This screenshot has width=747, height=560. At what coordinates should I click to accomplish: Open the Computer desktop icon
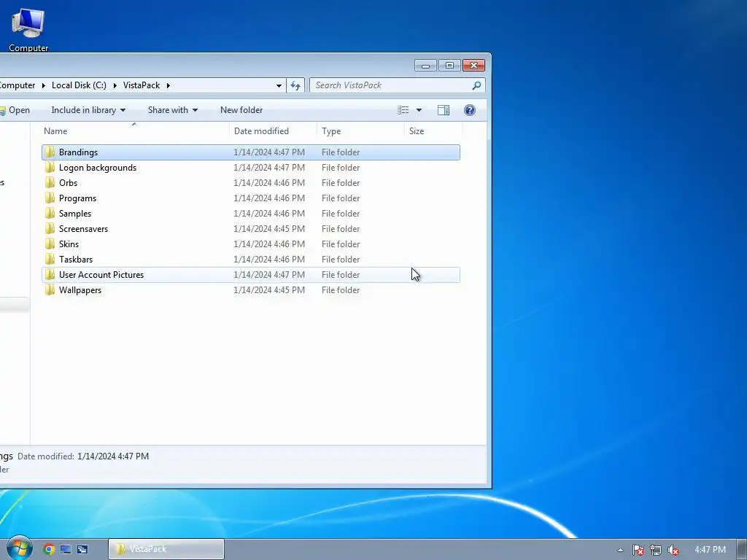[x=28, y=29]
